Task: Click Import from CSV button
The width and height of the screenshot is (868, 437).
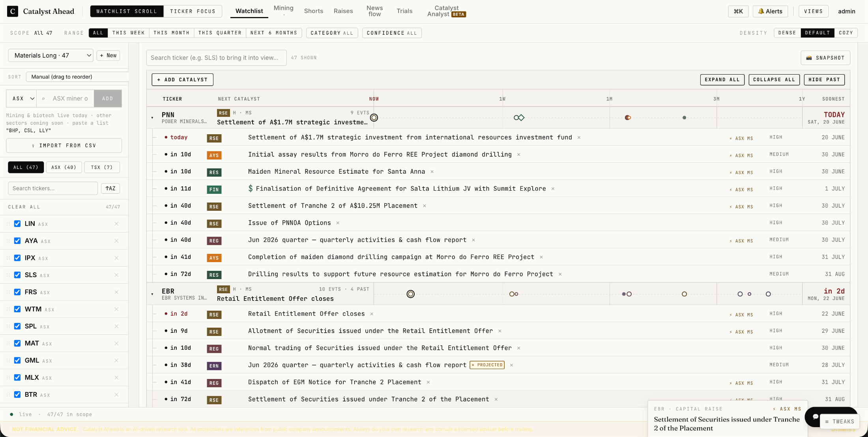Action: tap(64, 146)
